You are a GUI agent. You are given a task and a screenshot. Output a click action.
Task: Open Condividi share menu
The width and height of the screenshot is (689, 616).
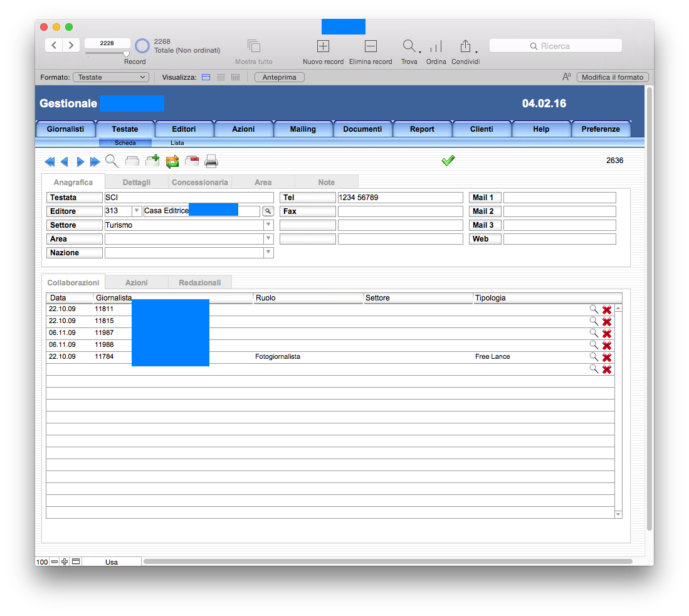click(x=466, y=46)
